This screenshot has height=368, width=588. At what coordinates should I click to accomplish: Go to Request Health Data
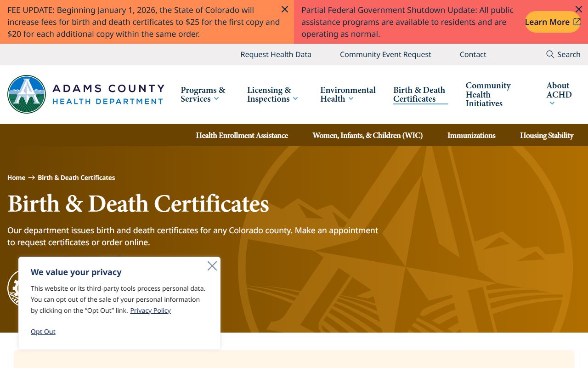point(276,54)
